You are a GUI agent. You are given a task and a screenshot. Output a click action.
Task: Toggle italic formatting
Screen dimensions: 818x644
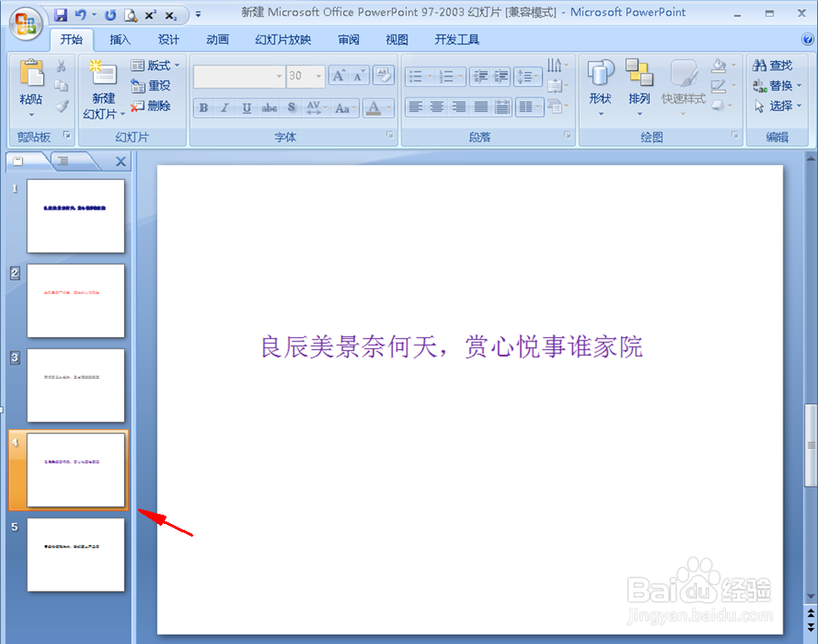(x=225, y=108)
